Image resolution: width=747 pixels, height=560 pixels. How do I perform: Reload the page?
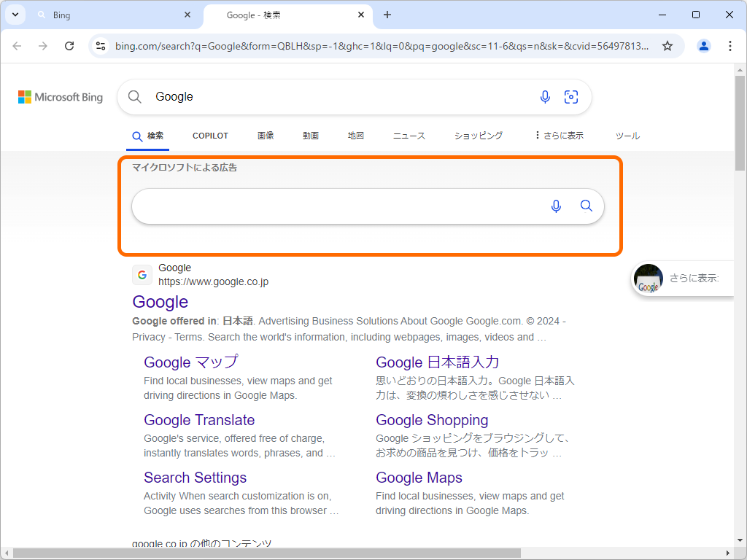(x=69, y=45)
